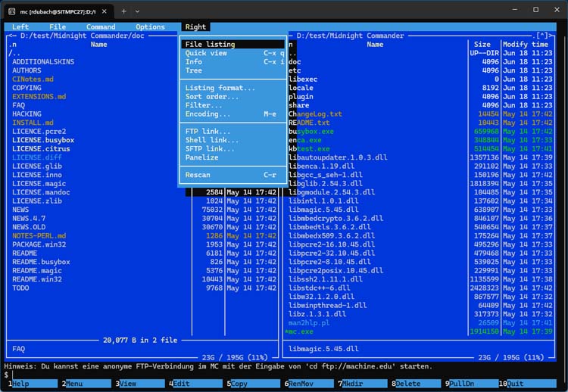Select Tree view menu entry

(x=233, y=70)
